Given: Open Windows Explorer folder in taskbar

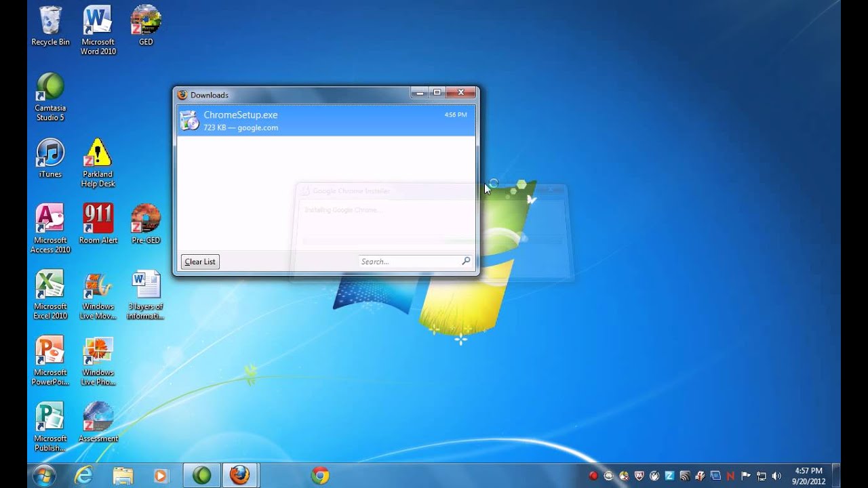Looking at the screenshot, I should click(x=123, y=475).
